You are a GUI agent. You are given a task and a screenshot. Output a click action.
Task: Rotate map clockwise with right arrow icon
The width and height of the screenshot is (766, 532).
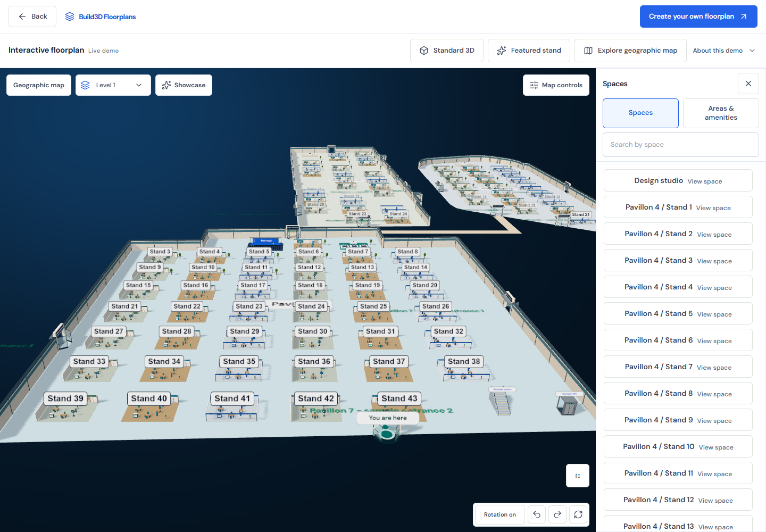557,514
